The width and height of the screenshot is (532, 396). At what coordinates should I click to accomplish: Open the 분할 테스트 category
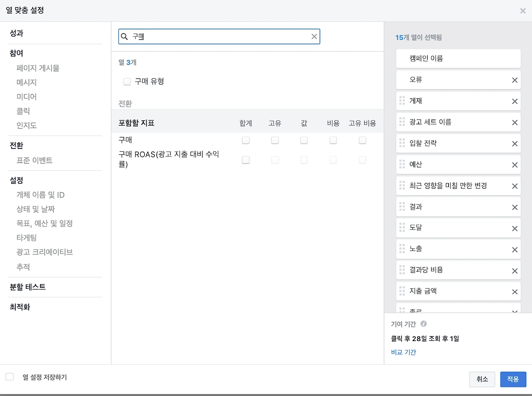[x=28, y=287]
